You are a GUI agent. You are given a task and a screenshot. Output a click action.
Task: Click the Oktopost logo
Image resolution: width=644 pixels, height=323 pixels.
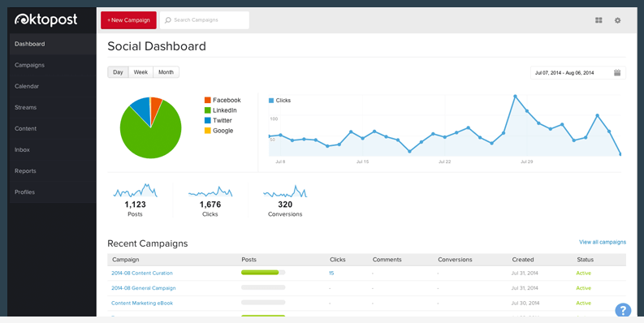tap(46, 19)
